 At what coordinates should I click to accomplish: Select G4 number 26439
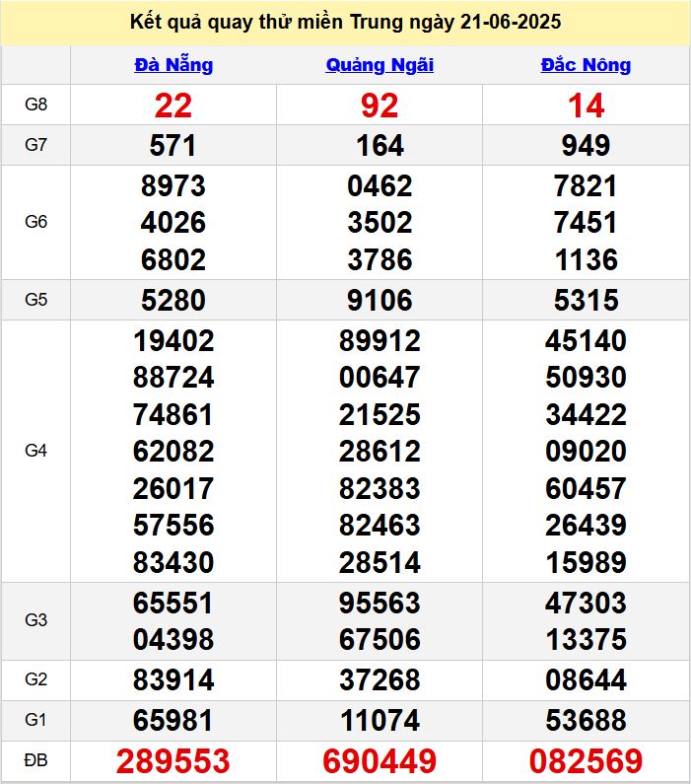point(587,525)
